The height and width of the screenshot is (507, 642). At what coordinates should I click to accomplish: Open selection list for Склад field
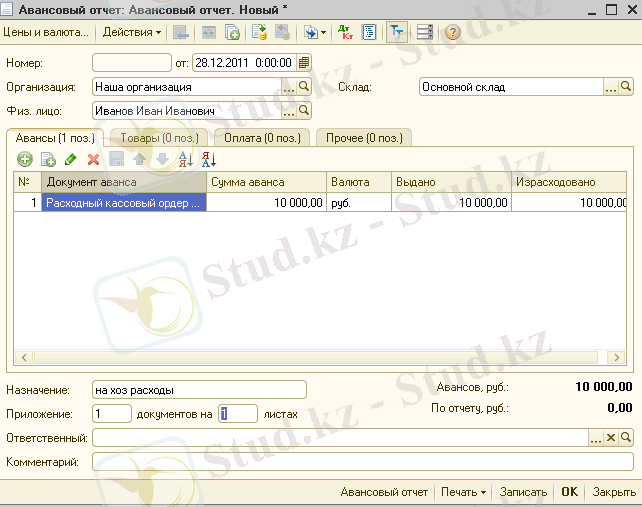click(611, 87)
